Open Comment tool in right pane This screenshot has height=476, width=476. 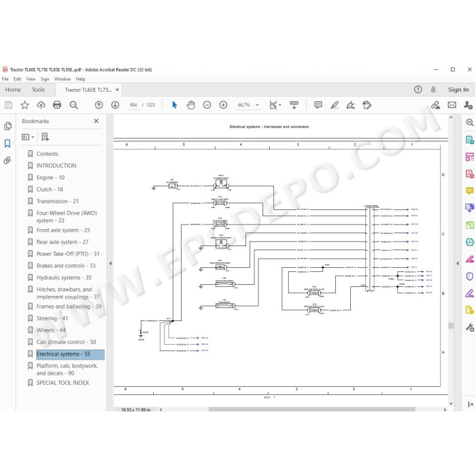pyautogui.click(x=470, y=191)
